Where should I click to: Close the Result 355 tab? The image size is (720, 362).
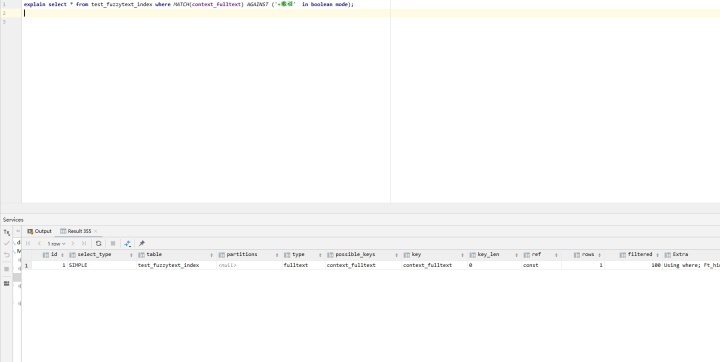coord(96,231)
